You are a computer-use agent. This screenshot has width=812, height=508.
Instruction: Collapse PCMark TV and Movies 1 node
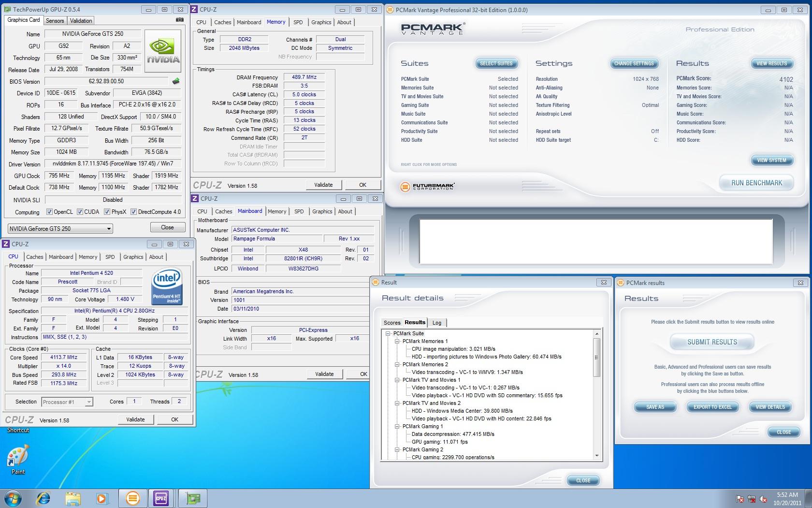pos(397,380)
